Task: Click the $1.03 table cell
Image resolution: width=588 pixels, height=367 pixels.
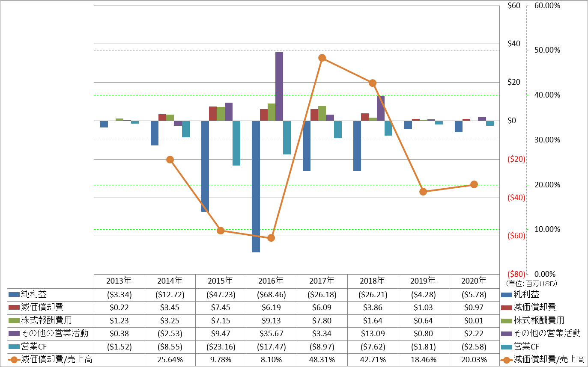Action: pyautogui.click(x=423, y=308)
